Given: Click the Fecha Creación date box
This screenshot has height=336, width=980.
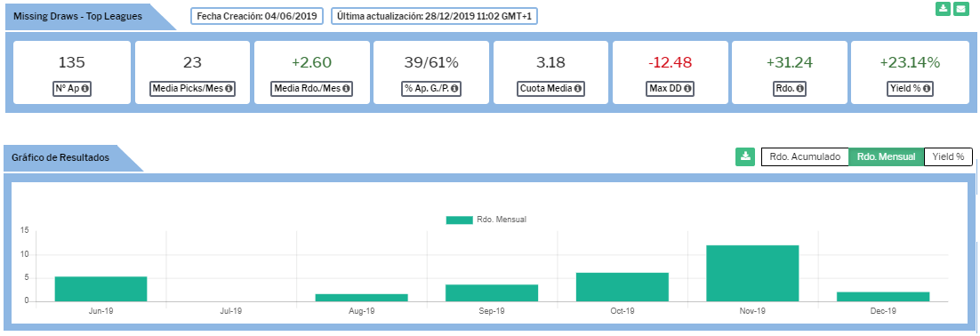Looking at the screenshot, I should coord(257,16).
